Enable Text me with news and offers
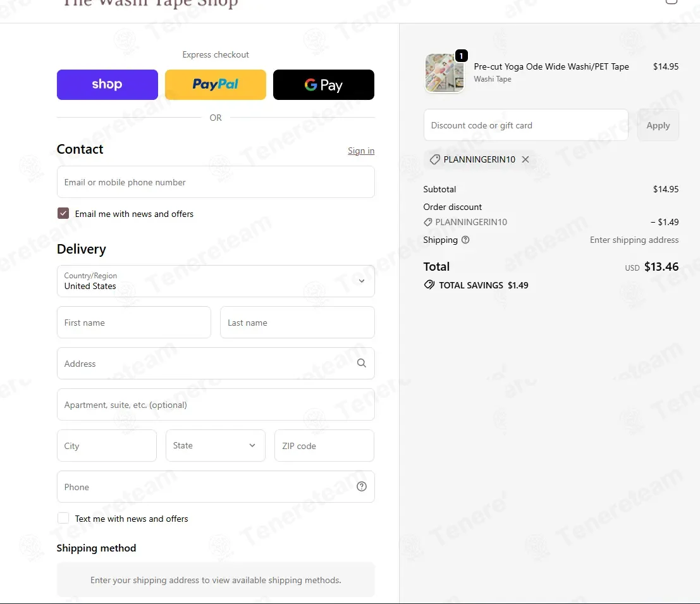The image size is (700, 604). [63, 518]
